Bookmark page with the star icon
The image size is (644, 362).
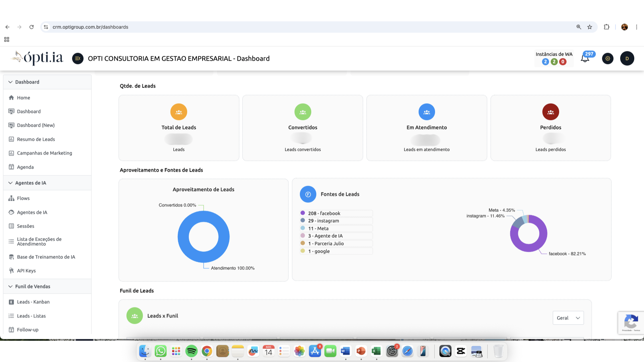pos(590,27)
